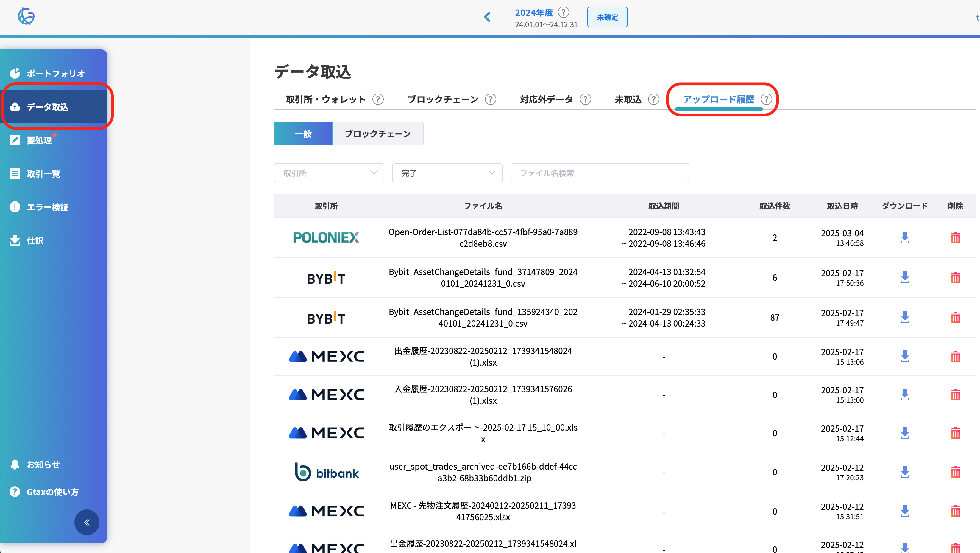Open ポートフォリオ in the sidebar

coord(54,74)
